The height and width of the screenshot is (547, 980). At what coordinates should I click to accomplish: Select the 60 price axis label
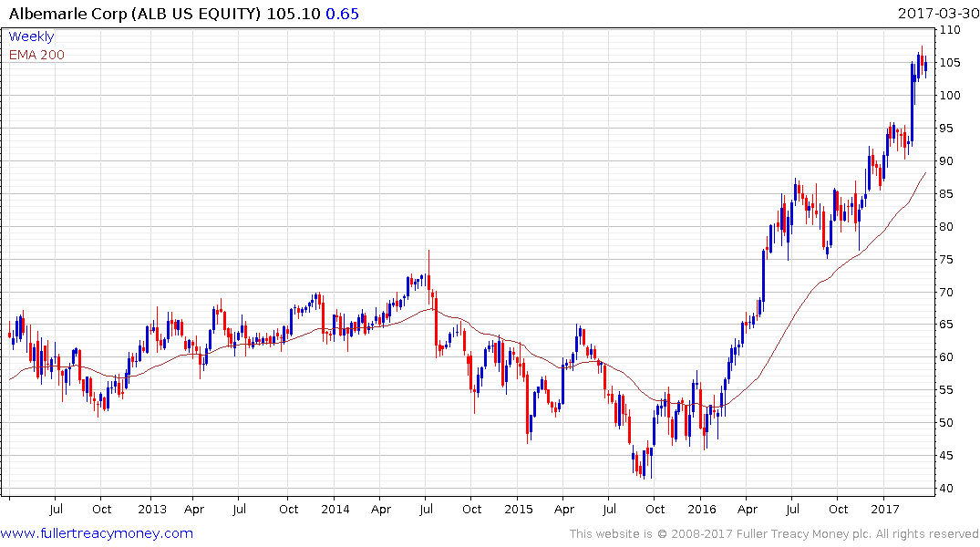point(946,357)
